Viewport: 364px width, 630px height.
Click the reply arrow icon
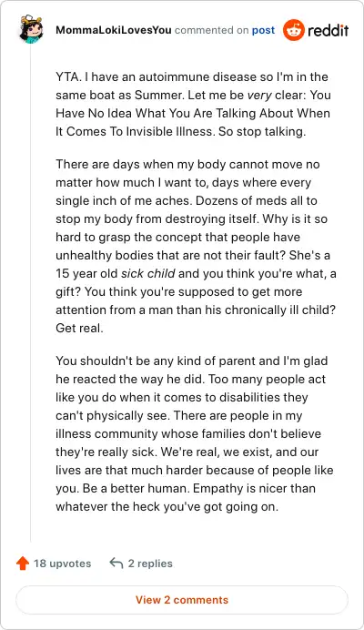[x=116, y=563]
